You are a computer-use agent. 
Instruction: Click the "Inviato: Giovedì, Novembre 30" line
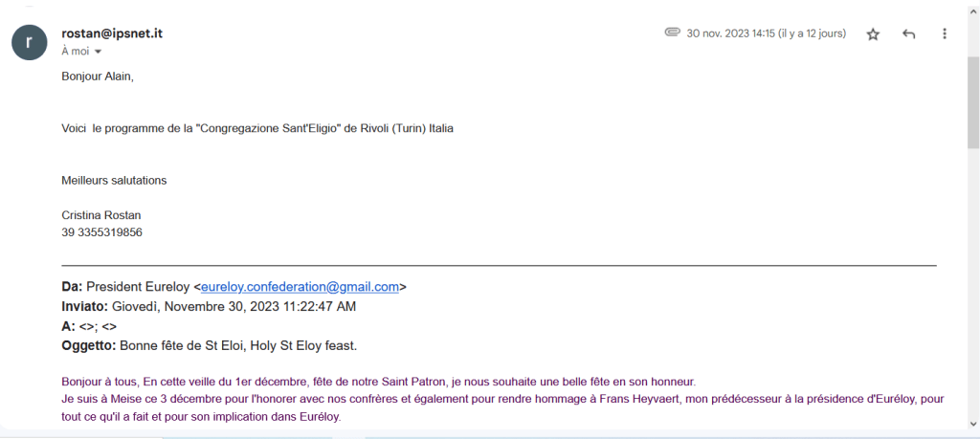click(209, 306)
